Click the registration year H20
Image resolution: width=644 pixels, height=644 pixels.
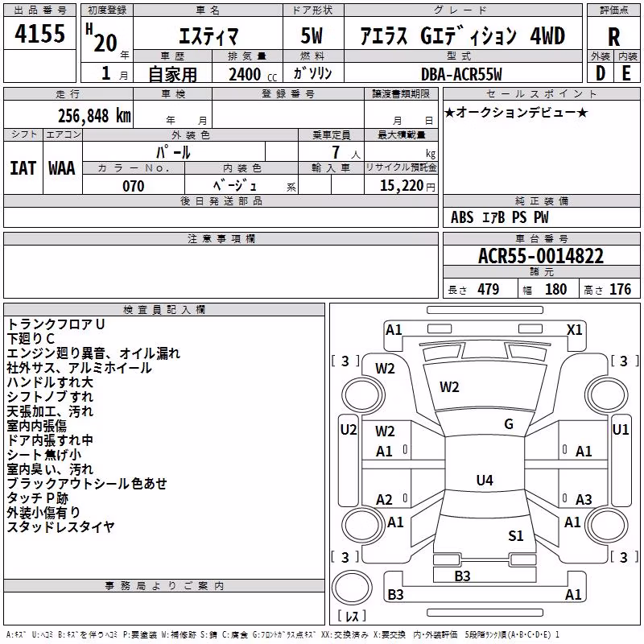coord(101,38)
